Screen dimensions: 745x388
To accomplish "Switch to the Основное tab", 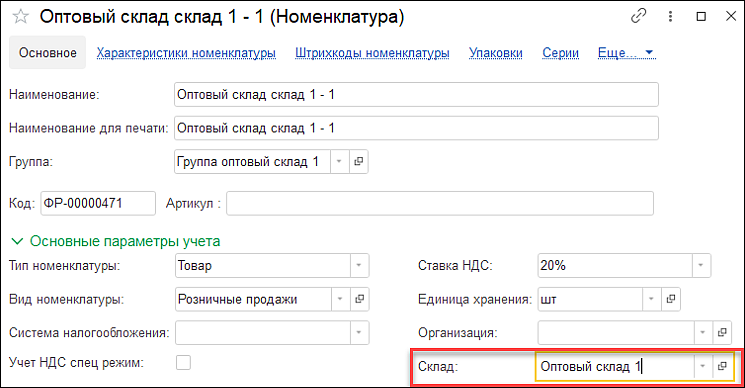I will (48, 53).
